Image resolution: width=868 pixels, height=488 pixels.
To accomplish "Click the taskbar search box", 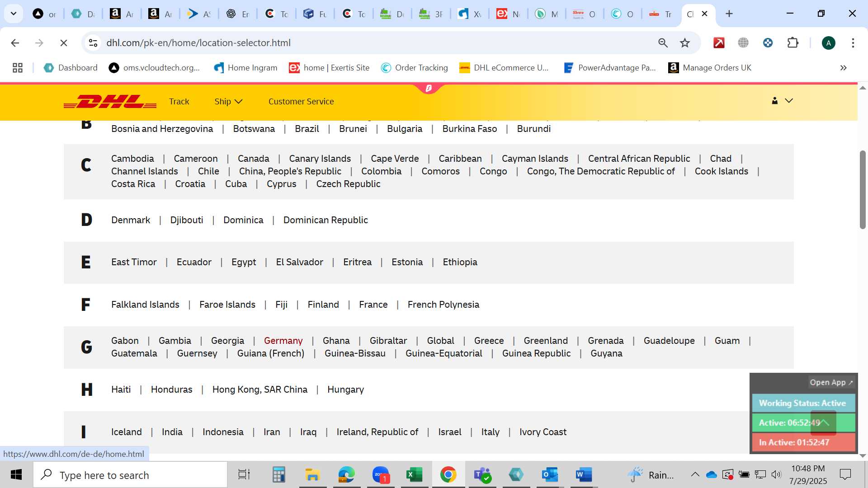I will [x=130, y=475].
